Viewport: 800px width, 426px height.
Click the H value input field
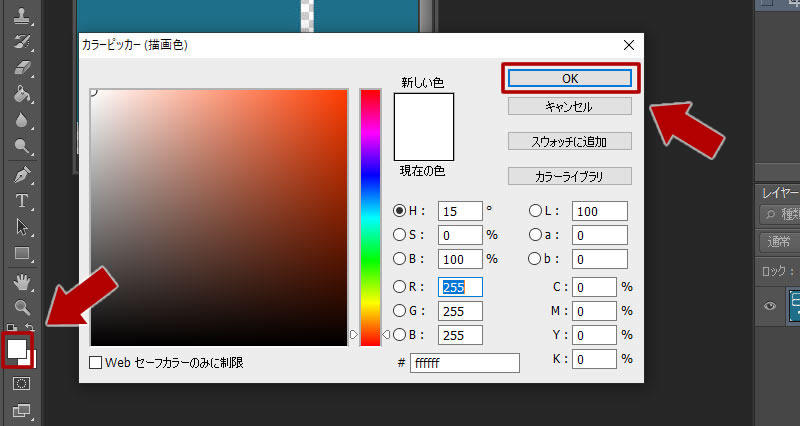click(460, 211)
